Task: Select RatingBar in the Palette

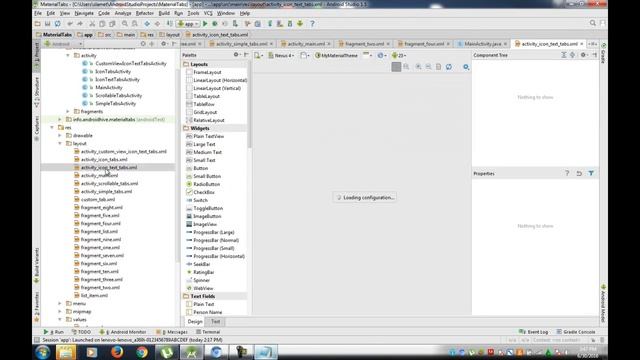Action: 200,272
